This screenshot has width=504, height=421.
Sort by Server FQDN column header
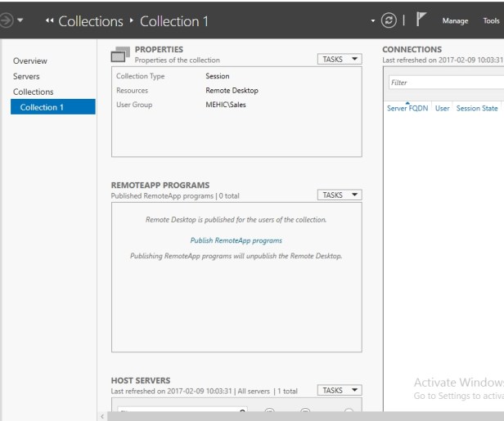tap(407, 108)
